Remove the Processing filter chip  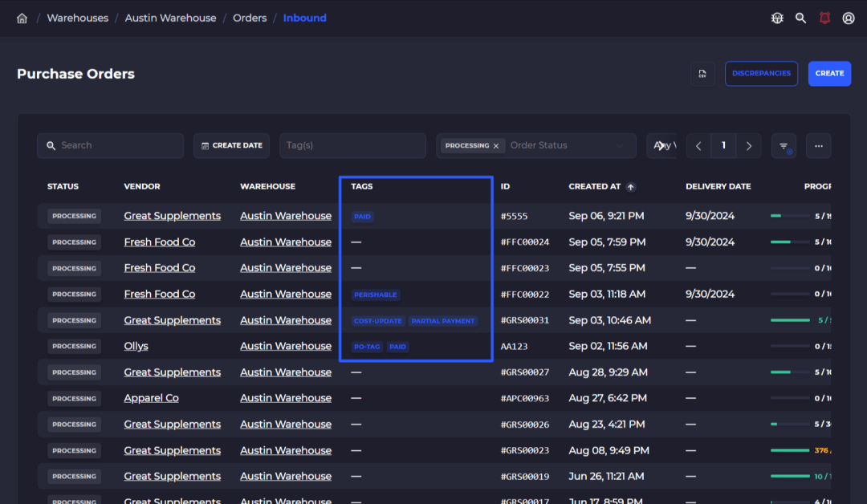coord(496,146)
